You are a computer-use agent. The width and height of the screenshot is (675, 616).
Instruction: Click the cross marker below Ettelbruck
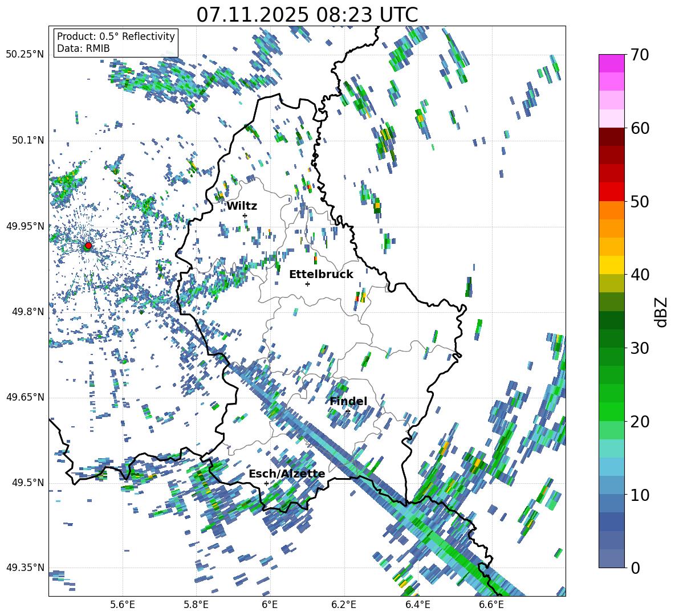pos(307,284)
